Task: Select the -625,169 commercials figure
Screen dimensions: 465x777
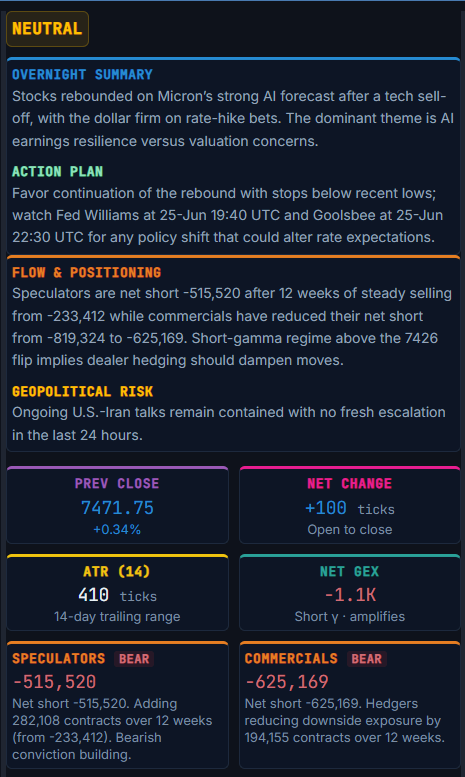Action: point(287,682)
